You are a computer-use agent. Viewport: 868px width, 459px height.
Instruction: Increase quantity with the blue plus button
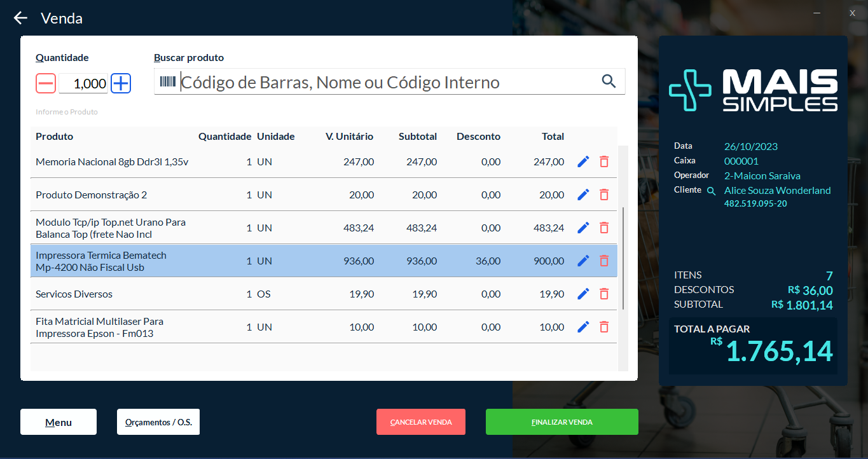(x=121, y=83)
